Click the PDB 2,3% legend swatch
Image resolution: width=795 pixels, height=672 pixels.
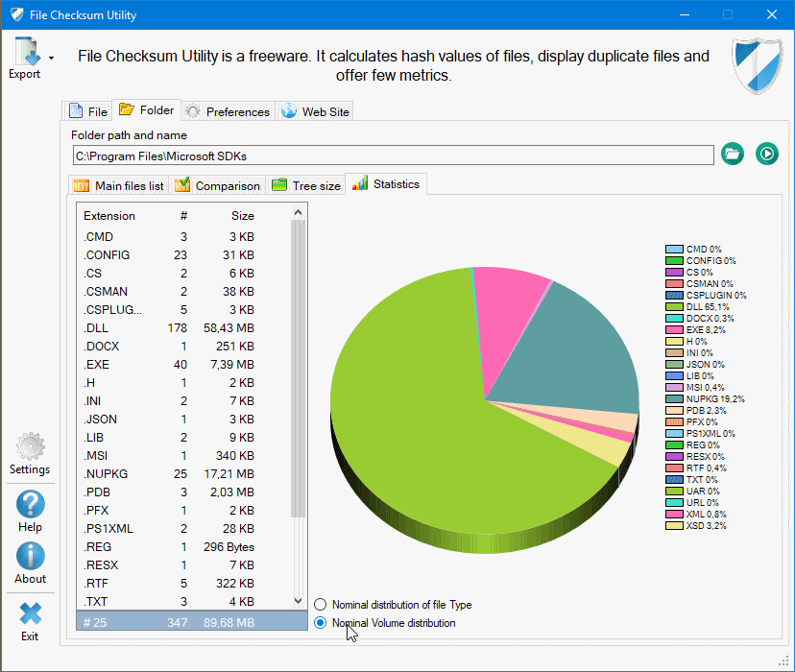[674, 411]
